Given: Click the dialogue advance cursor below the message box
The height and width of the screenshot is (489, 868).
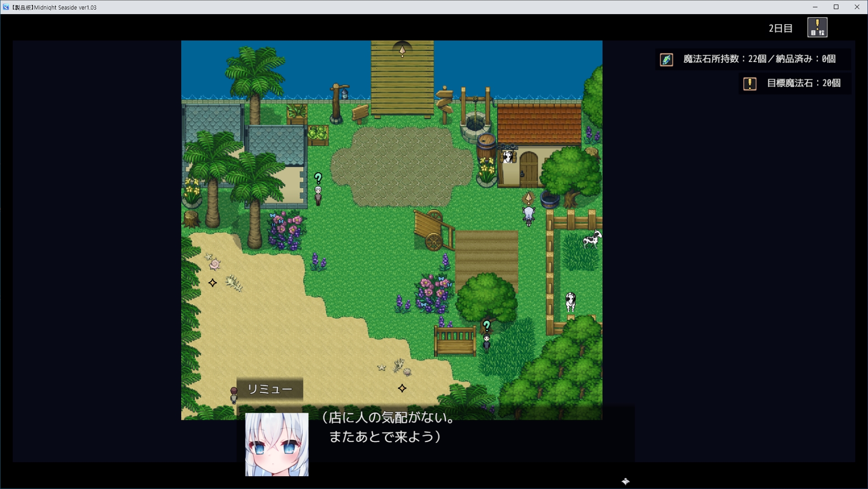Looking at the screenshot, I should pos(625,481).
